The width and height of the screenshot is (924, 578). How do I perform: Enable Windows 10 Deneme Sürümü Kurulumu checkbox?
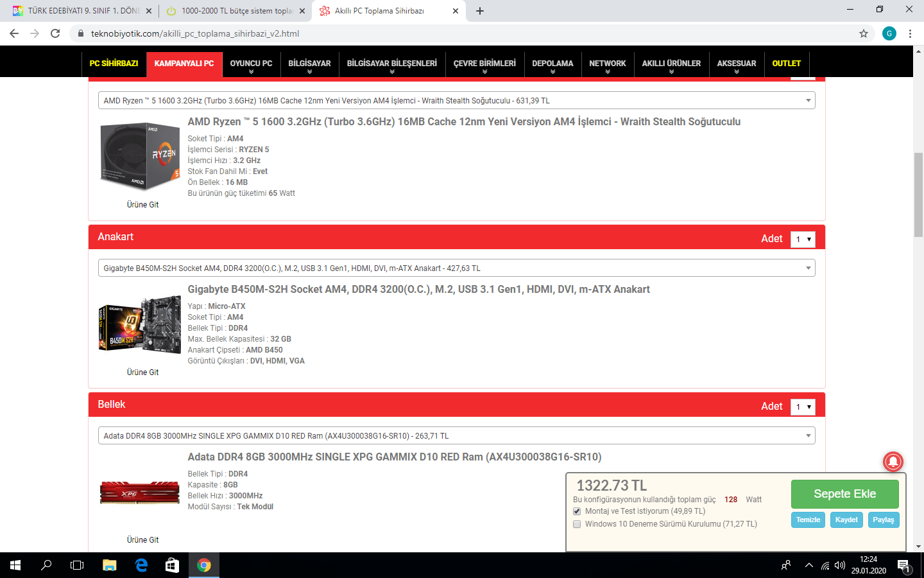[577, 524]
